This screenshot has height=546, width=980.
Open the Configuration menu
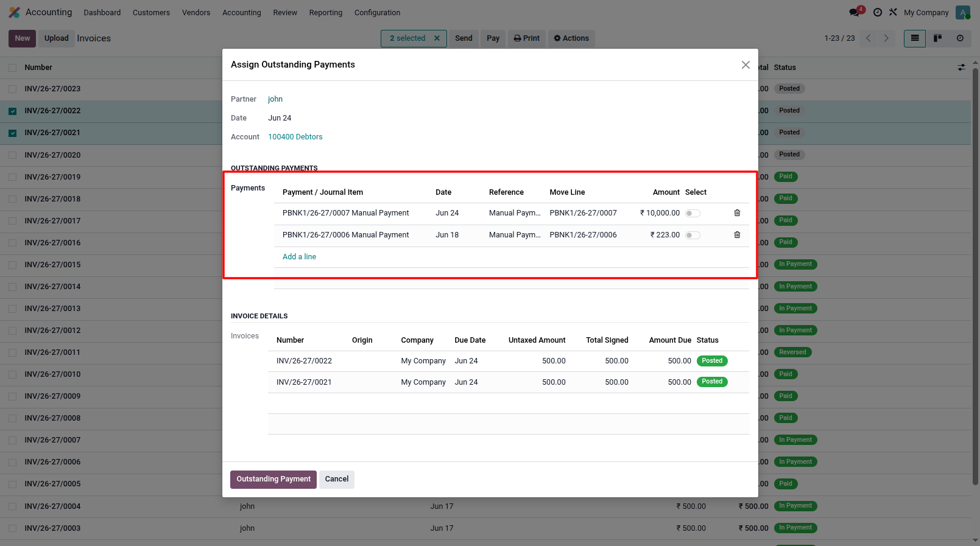pyautogui.click(x=378, y=12)
